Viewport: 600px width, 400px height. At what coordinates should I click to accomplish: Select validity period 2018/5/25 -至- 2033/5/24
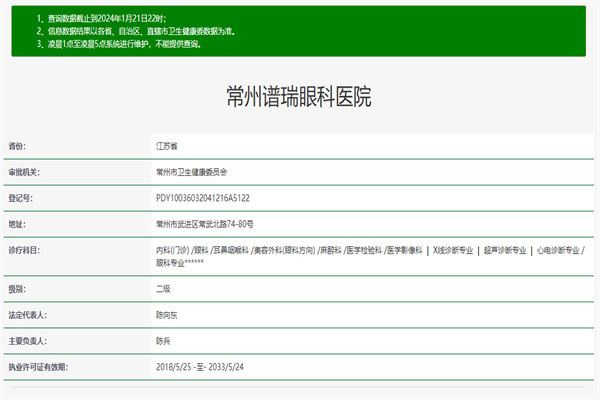point(200,367)
